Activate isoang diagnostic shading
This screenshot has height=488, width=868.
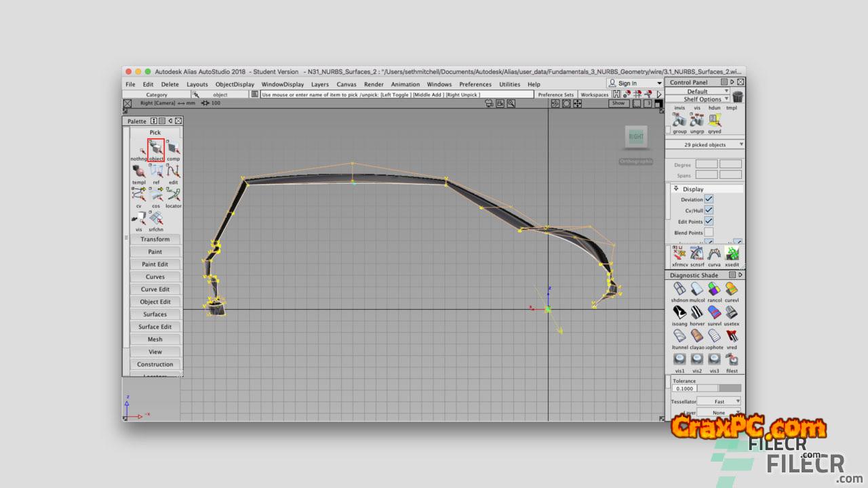pyautogui.click(x=679, y=313)
